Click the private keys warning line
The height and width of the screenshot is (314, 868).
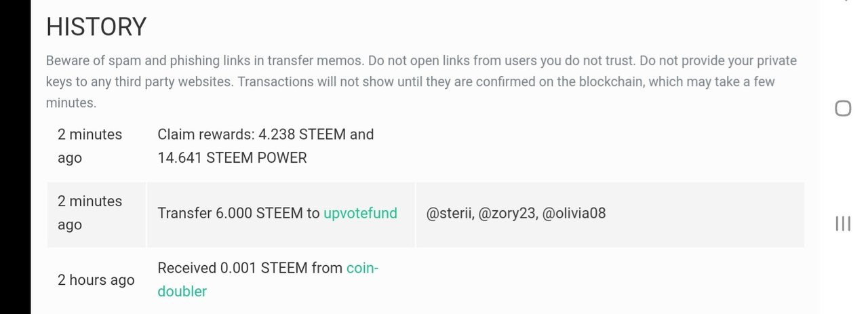[x=407, y=82]
